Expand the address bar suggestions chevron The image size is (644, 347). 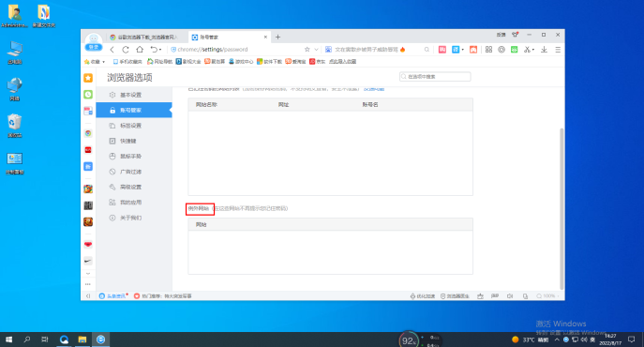tap(316, 50)
